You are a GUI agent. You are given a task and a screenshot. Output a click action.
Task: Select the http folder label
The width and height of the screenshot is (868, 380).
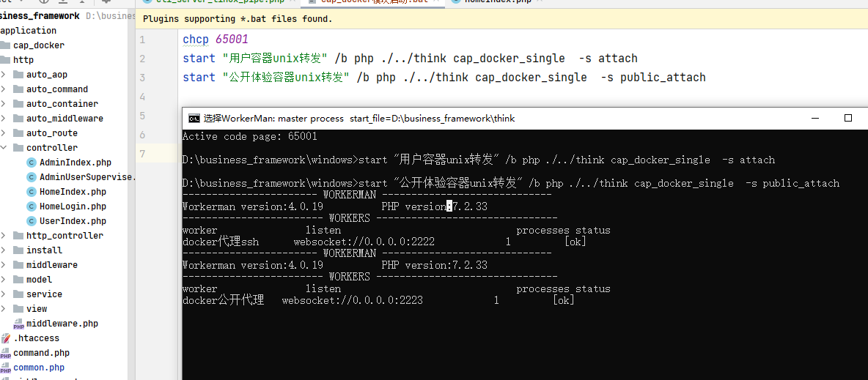click(23, 60)
